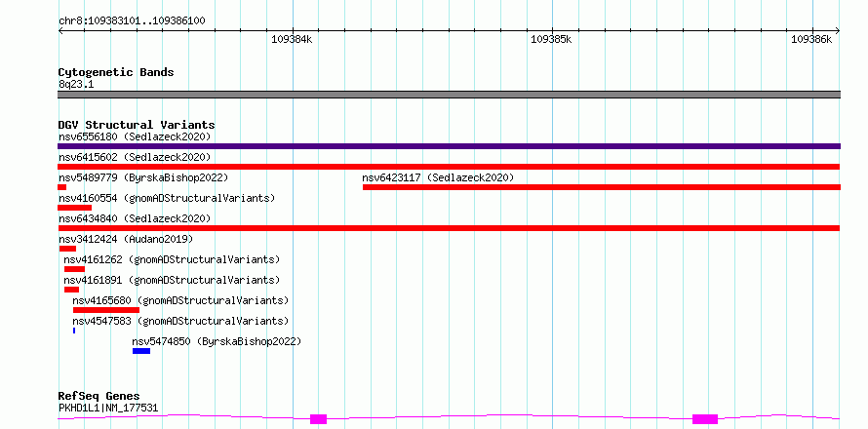Image resolution: width=868 pixels, height=429 pixels.
Task: Click the ruler's right arrowhead
Action: pyautogui.click(x=838, y=31)
